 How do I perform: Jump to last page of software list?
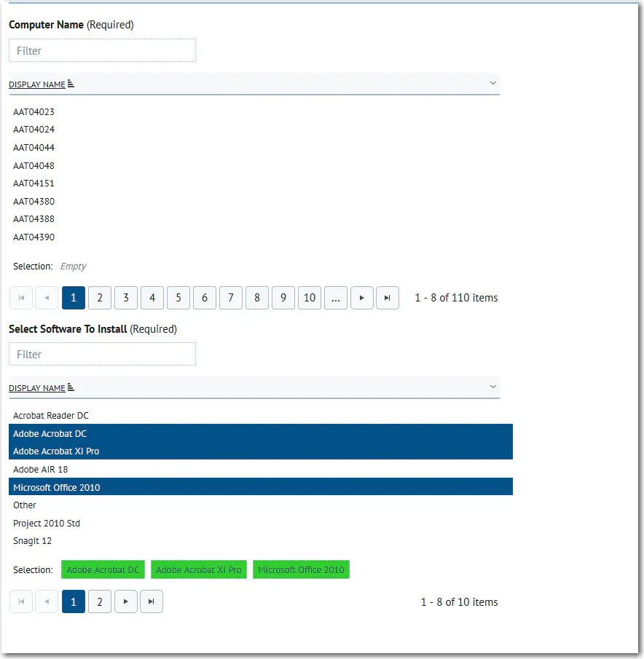pyautogui.click(x=152, y=601)
